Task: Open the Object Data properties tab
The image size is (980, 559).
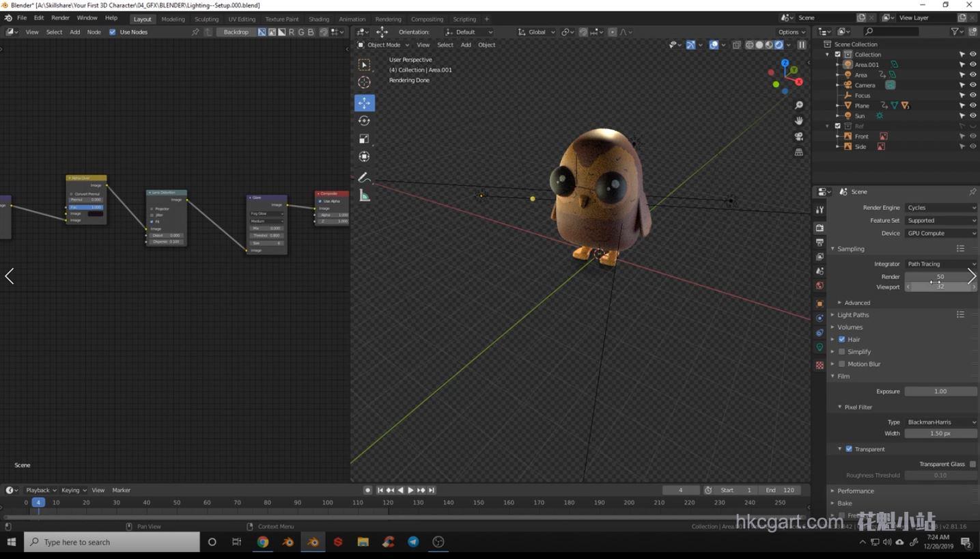Action: 820,347
